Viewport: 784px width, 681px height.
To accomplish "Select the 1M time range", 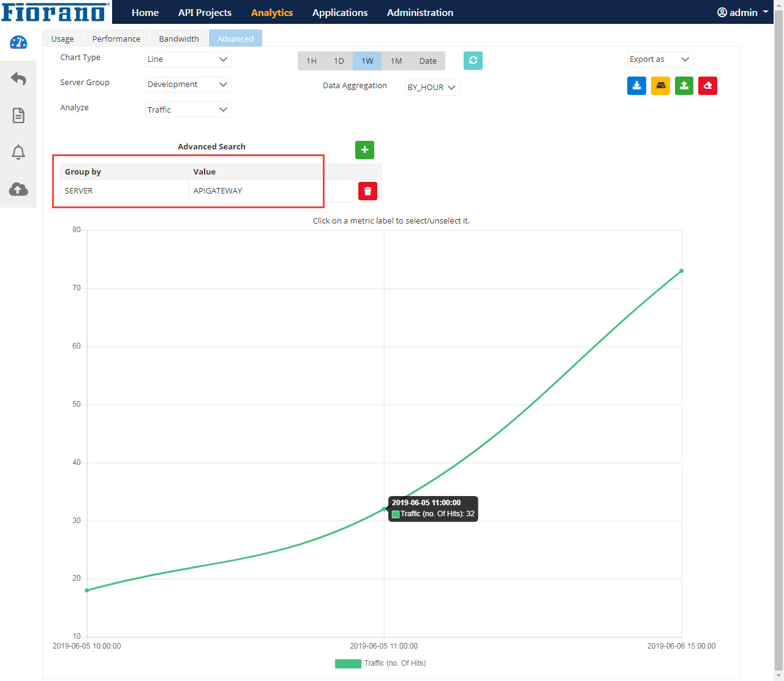I will (x=396, y=61).
